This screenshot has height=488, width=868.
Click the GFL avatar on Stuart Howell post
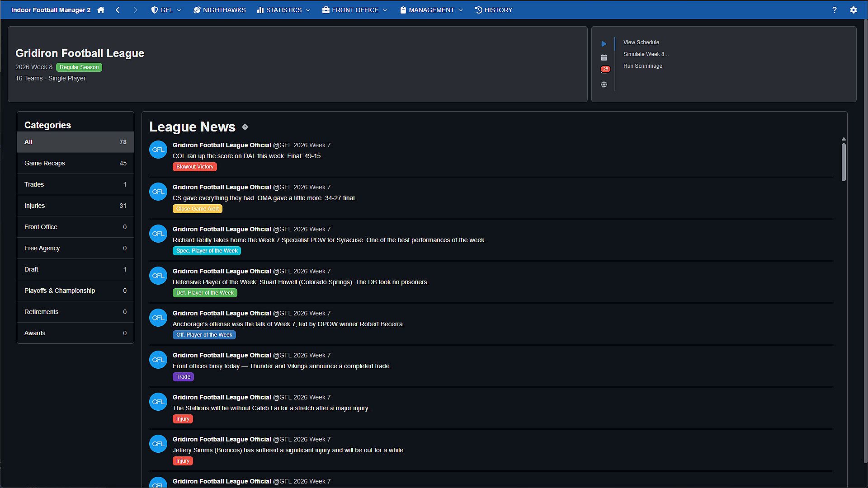(158, 276)
